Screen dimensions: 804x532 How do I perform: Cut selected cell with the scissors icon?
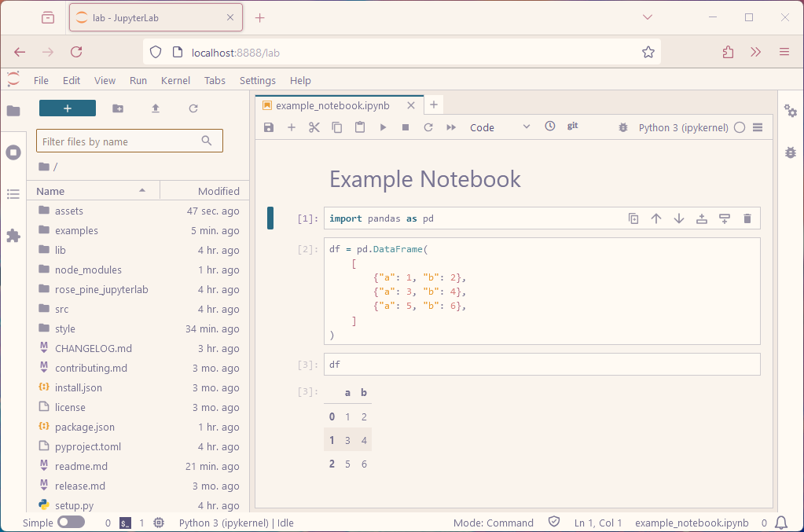314,127
